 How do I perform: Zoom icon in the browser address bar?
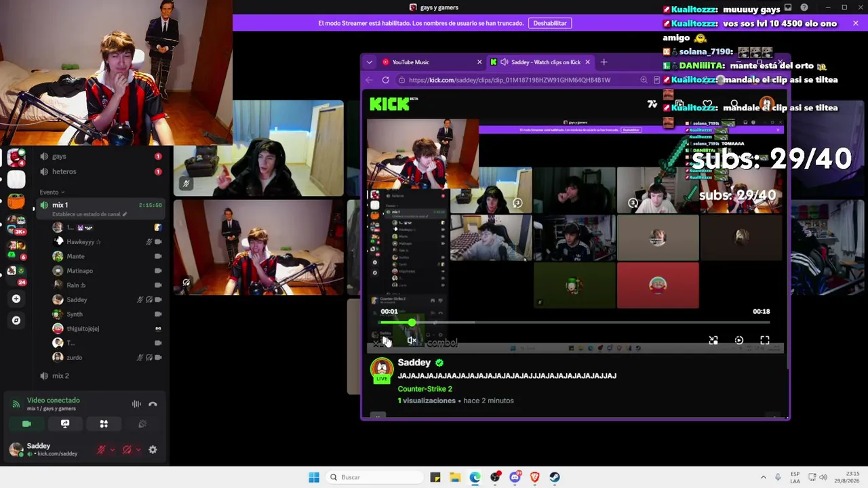(644, 80)
